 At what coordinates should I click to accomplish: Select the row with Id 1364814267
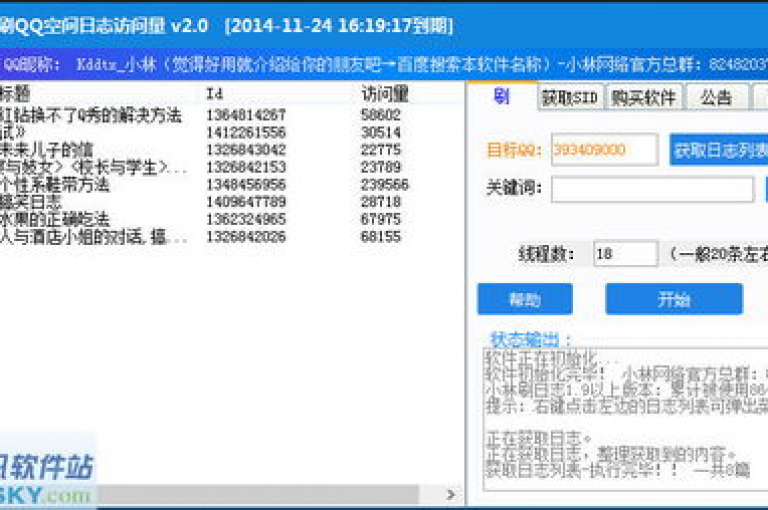coord(231,115)
